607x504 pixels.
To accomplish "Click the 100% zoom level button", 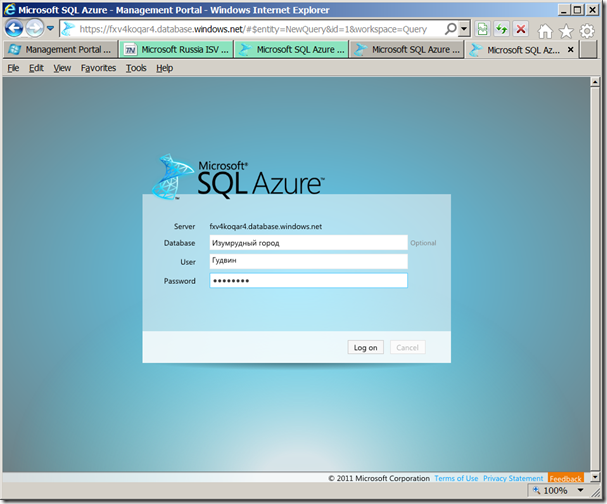I will pos(550,490).
